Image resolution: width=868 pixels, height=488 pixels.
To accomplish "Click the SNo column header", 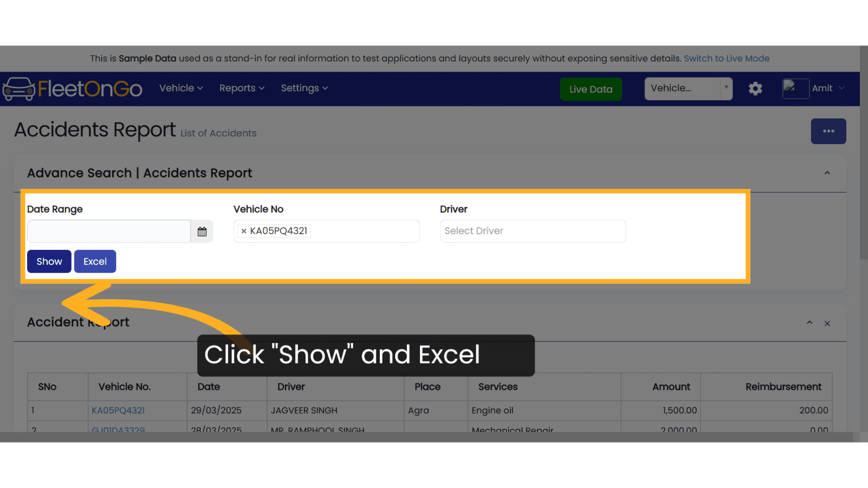I will (58, 387).
